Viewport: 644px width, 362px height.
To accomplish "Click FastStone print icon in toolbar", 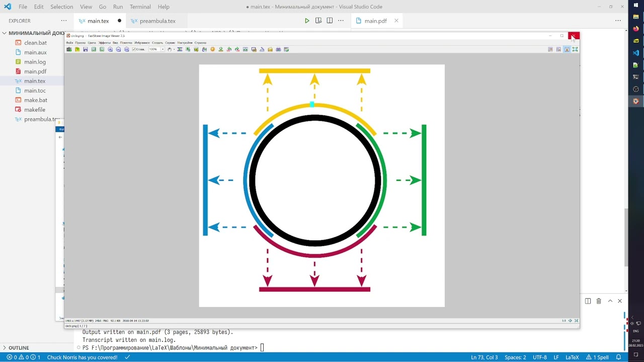I will point(278,49).
